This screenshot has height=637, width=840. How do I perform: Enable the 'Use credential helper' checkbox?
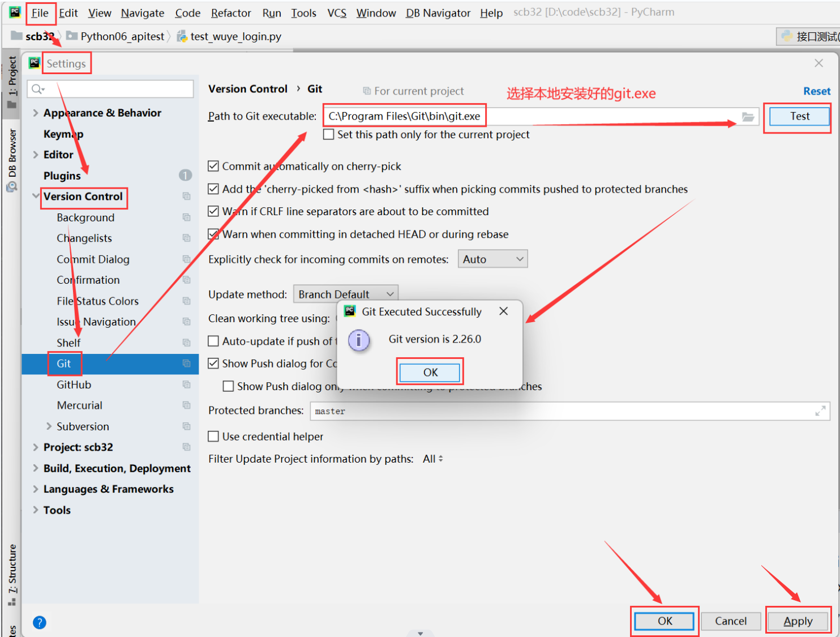tap(213, 437)
